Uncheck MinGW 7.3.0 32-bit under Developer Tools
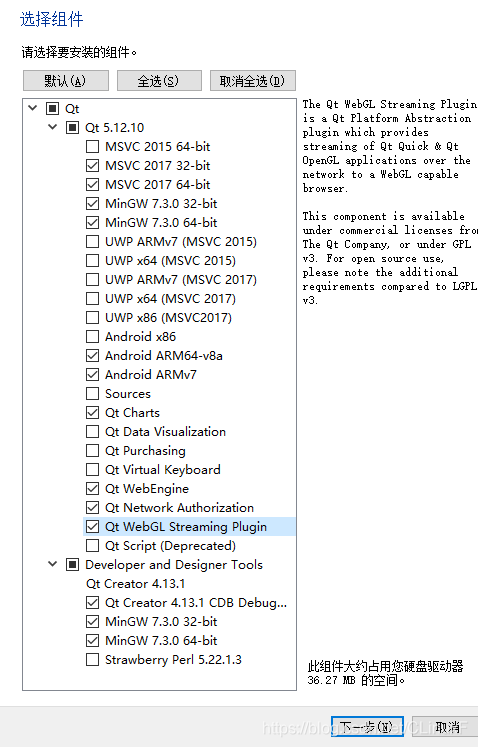Viewport: 478px width, 747px height. [92, 622]
